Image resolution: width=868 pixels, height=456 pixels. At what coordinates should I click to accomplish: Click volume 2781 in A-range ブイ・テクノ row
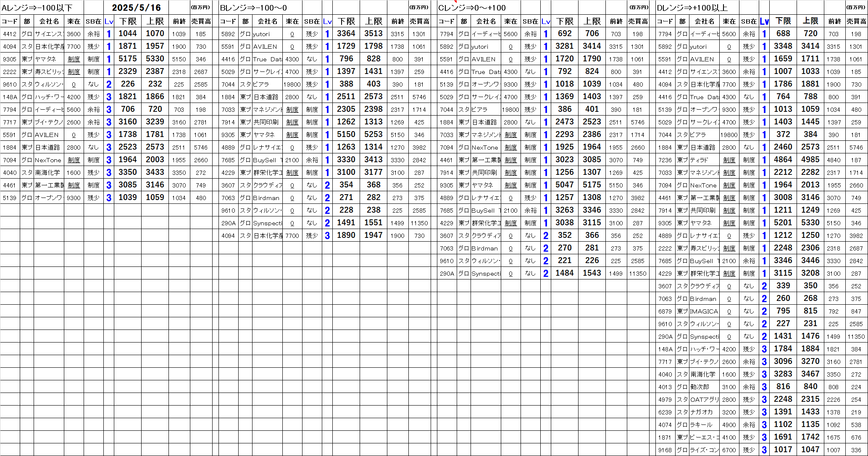(x=201, y=122)
